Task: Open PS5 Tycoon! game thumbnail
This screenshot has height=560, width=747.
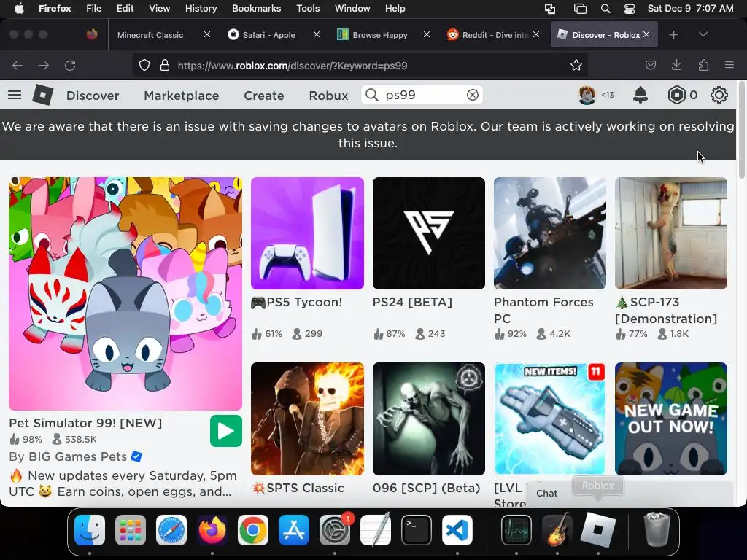Action: (x=307, y=233)
